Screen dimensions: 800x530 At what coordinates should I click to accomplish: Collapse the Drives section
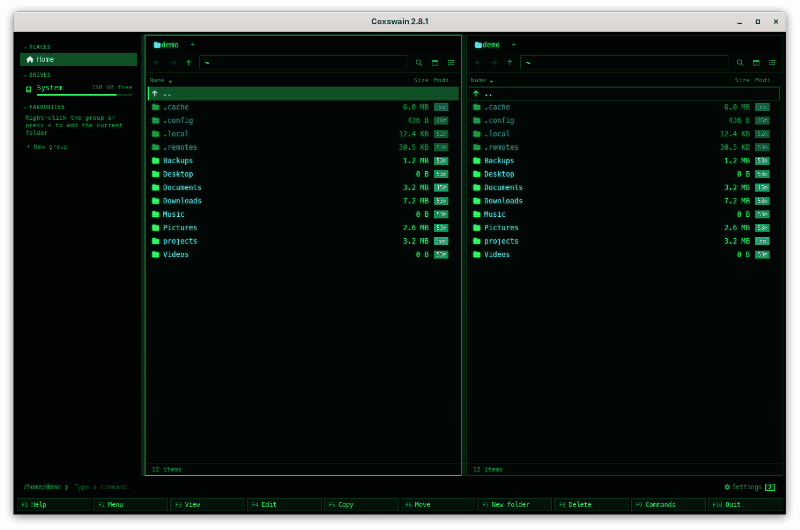pos(25,75)
